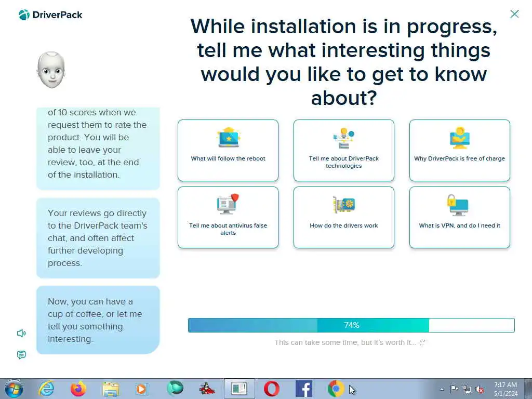The width and height of the screenshot is (532, 399).
Task: Toggle the chat bubble icon
Action: [21, 355]
